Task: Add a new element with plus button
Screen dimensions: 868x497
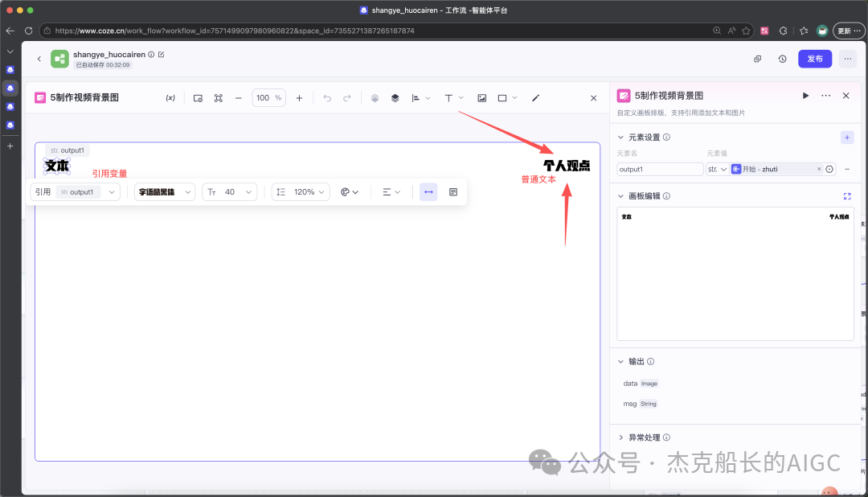Action: tap(847, 138)
